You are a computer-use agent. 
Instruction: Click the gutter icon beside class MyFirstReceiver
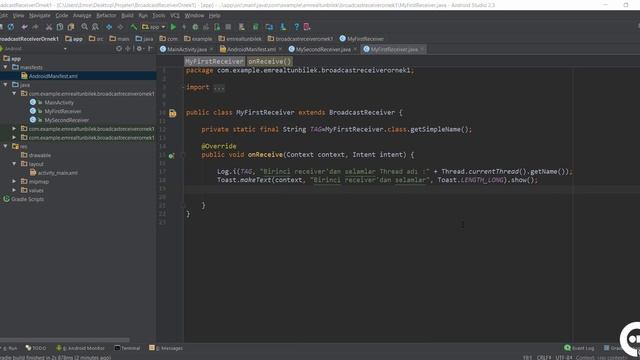tap(173, 113)
